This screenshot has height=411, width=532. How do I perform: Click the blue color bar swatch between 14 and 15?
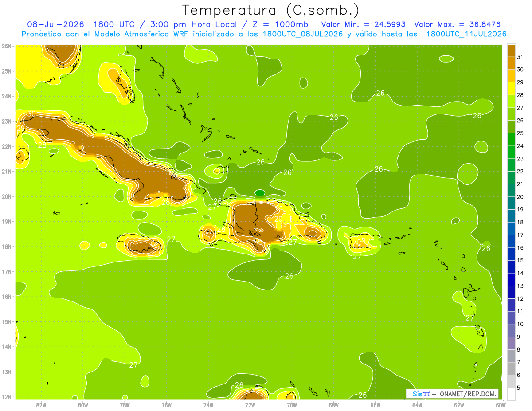pyautogui.click(x=511, y=267)
